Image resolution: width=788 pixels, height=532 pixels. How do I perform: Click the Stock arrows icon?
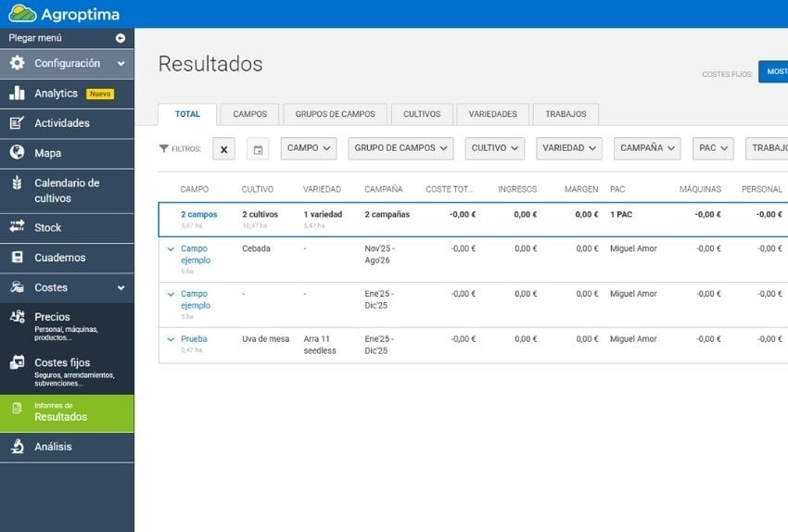pos(17,226)
